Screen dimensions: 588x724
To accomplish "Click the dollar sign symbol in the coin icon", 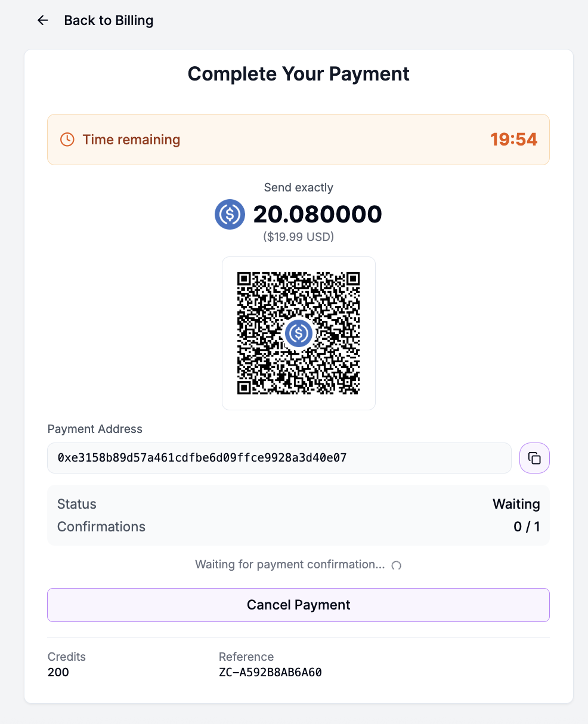I will coord(230,214).
